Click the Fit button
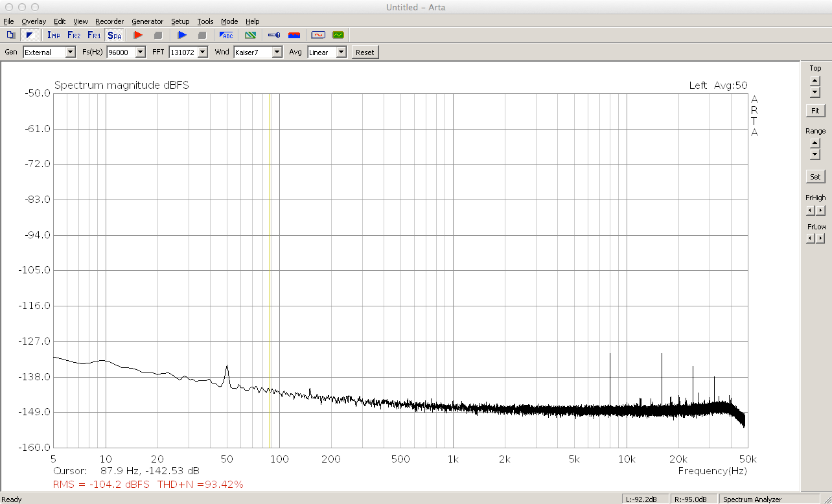Screen dimensions: 832x504 coord(815,111)
